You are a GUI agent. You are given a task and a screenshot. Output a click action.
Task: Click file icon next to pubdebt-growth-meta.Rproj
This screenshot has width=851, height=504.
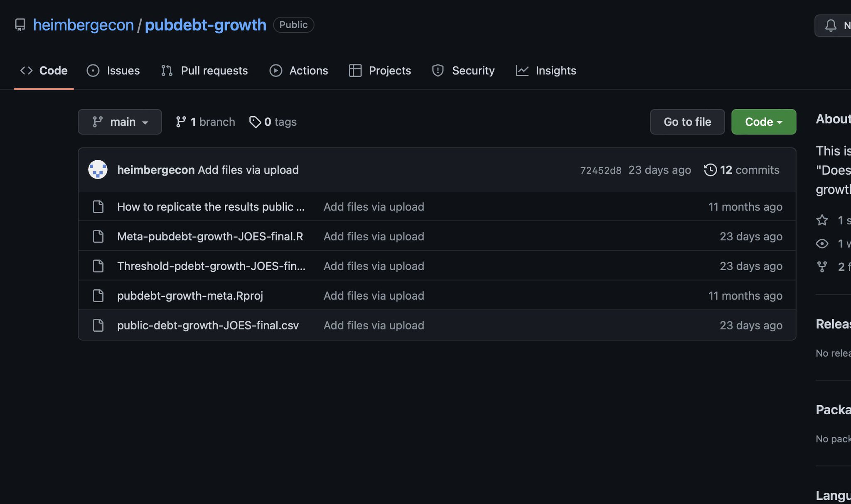tap(98, 296)
